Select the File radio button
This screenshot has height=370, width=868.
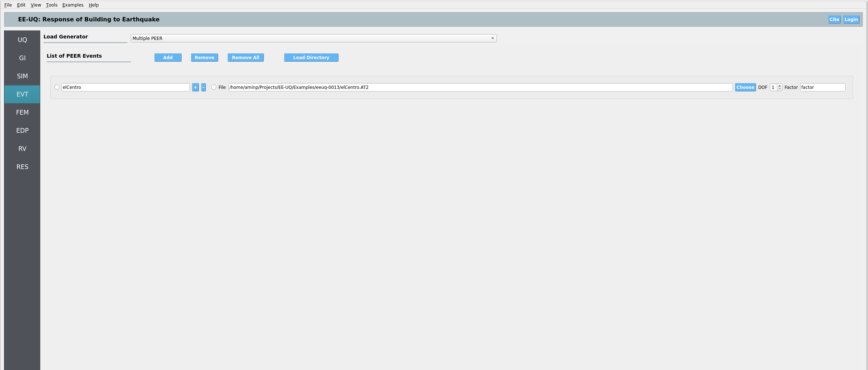pos(214,87)
